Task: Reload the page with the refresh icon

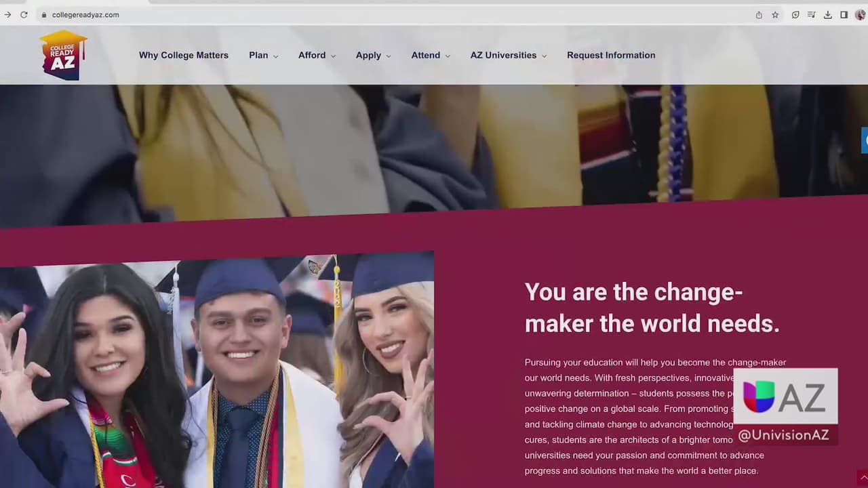Action: [x=24, y=15]
